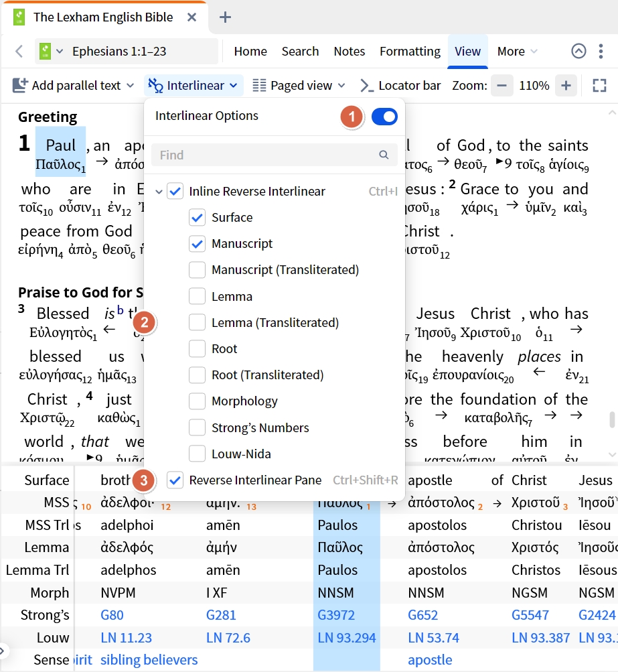Screen dimensions: 618x672
Task: Open Louw-Nida link LN 72.6
Action: click(228, 638)
